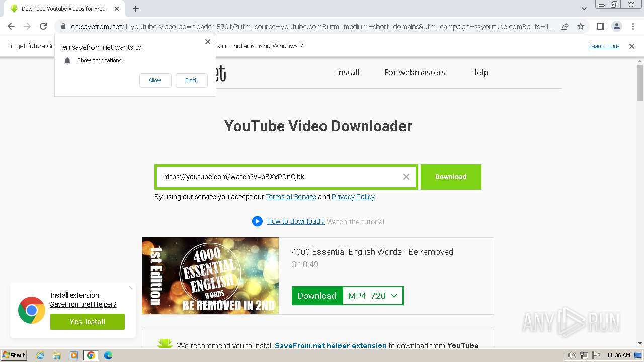Image resolution: width=644 pixels, height=362 pixels.
Task: Open the Chrome three-dot menu
Action: pos(633,26)
